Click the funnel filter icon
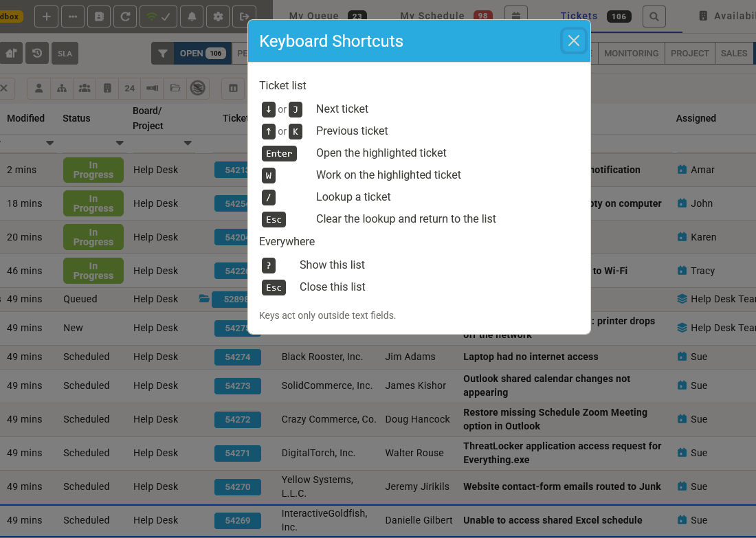756x538 pixels. (x=163, y=53)
